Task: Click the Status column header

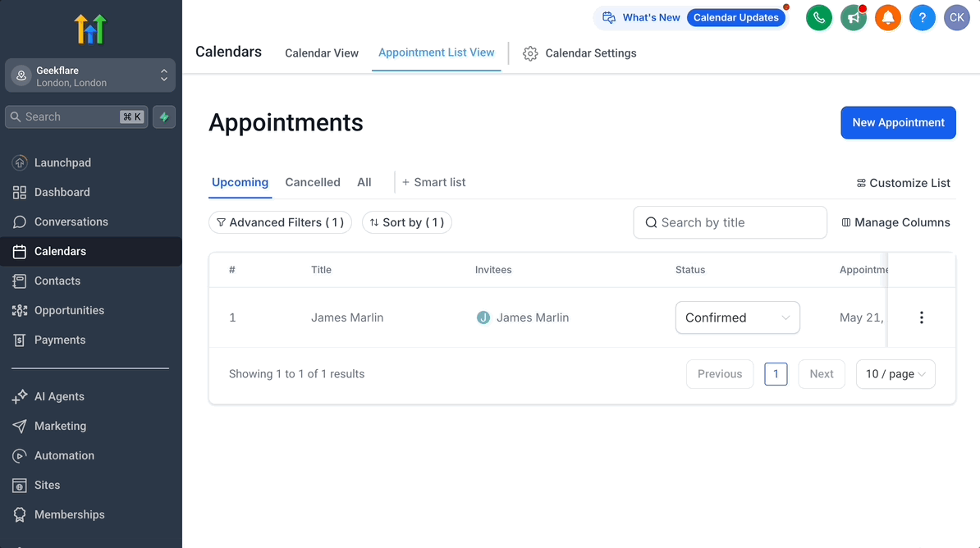Action: click(690, 270)
